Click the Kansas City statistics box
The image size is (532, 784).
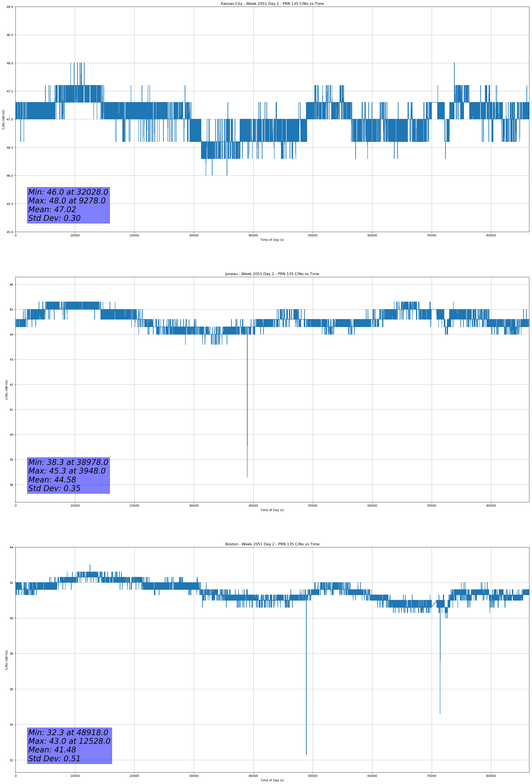click(68, 205)
